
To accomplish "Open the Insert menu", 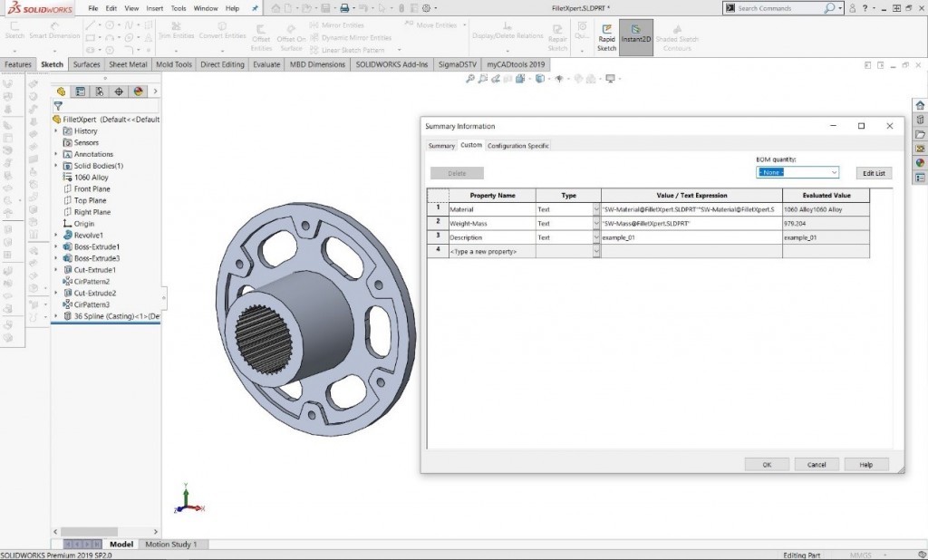I will pyautogui.click(x=154, y=8).
